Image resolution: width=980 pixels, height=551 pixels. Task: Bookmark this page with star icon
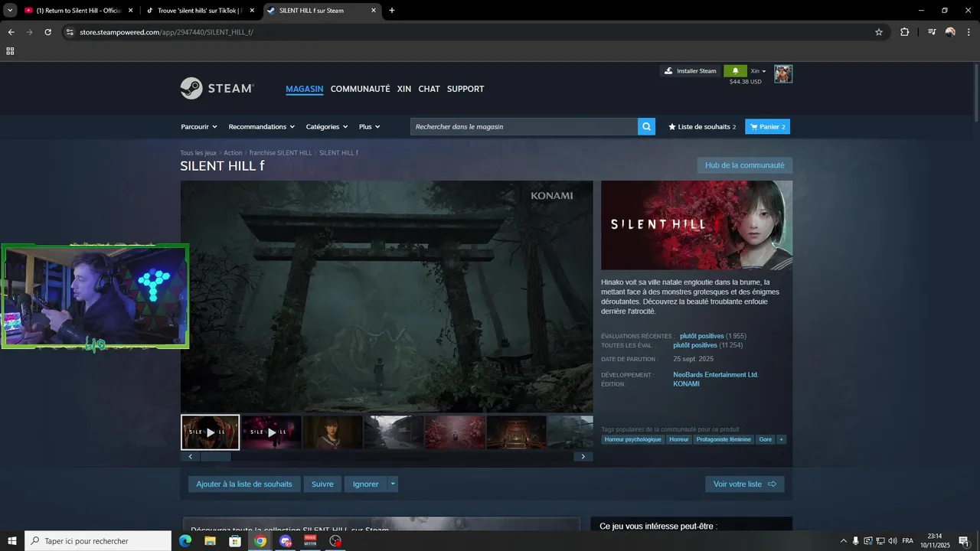(x=879, y=32)
